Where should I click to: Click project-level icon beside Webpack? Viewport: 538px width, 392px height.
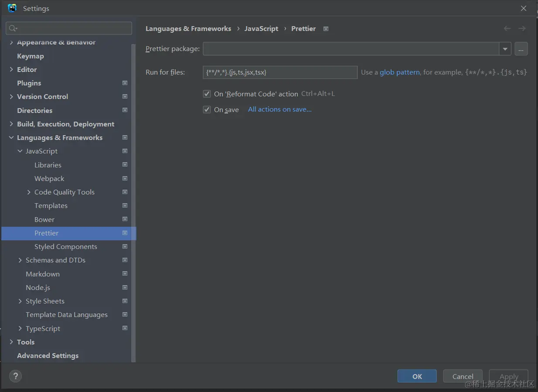click(125, 178)
